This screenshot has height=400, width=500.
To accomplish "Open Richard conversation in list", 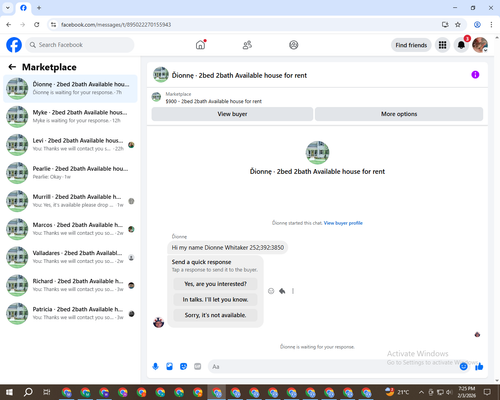I will click(x=70, y=285).
